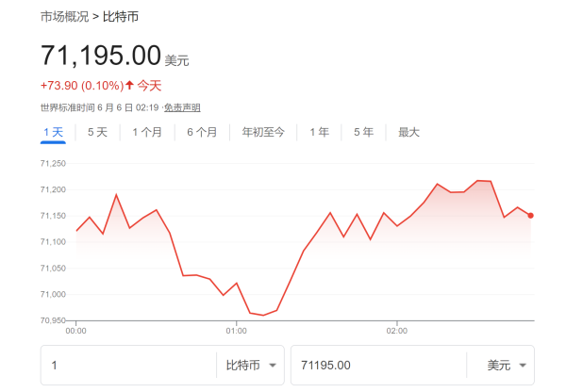Screen dimensions: 566x392
Task: Show the 1 个月 chart range
Action: 147,132
